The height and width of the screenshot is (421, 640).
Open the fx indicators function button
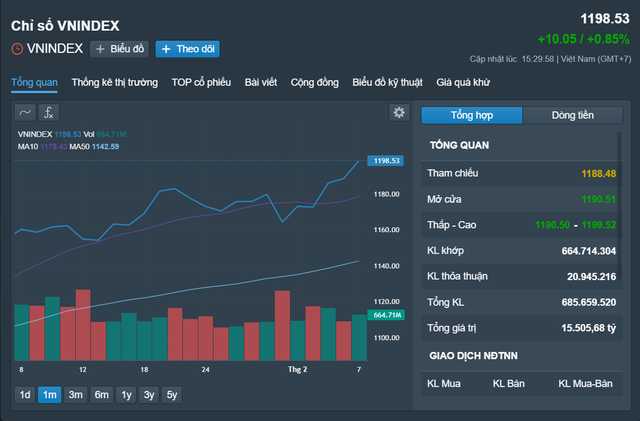click(49, 113)
